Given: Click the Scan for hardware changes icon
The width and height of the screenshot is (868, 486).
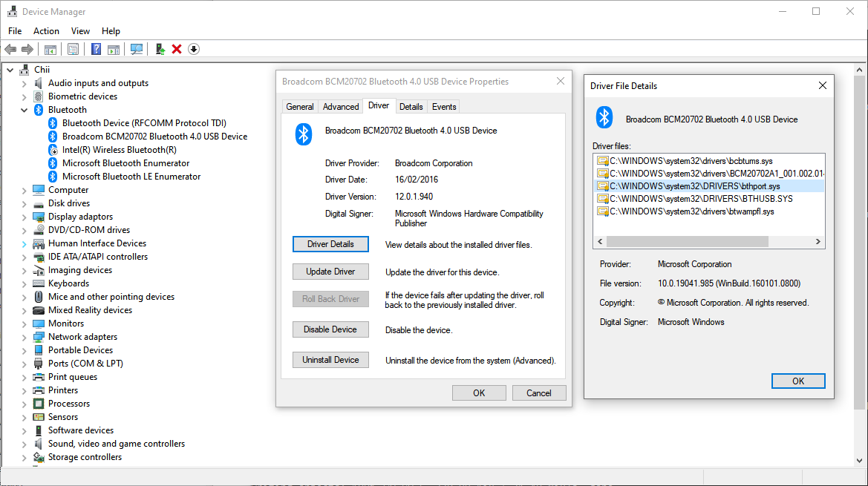Looking at the screenshot, I should [137, 49].
